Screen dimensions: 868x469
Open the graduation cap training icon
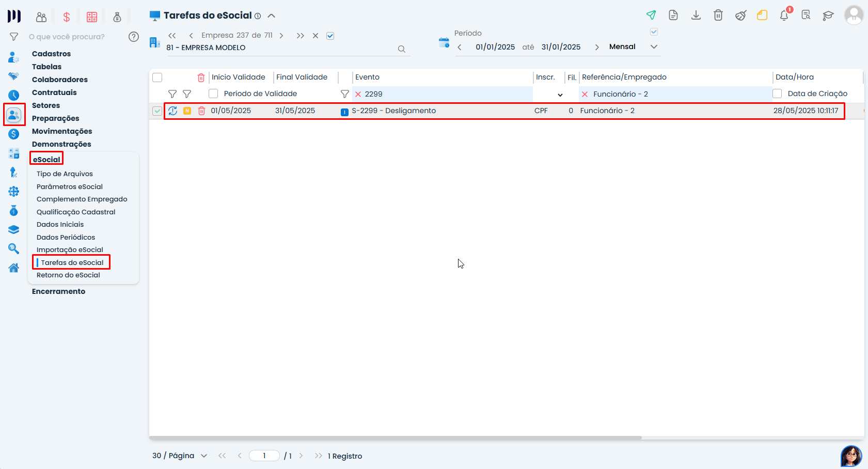pyautogui.click(x=828, y=15)
